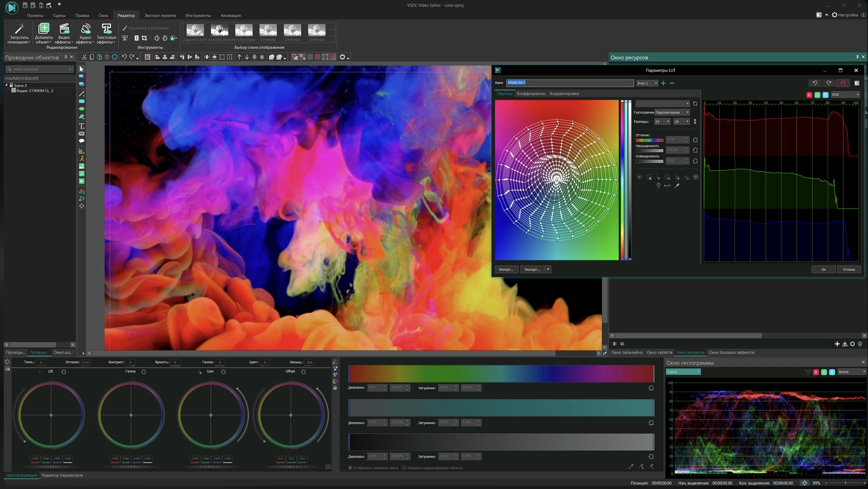Select the eyedropper tool in LUT dialog
The image size is (868, 489).
click(677, 186)
